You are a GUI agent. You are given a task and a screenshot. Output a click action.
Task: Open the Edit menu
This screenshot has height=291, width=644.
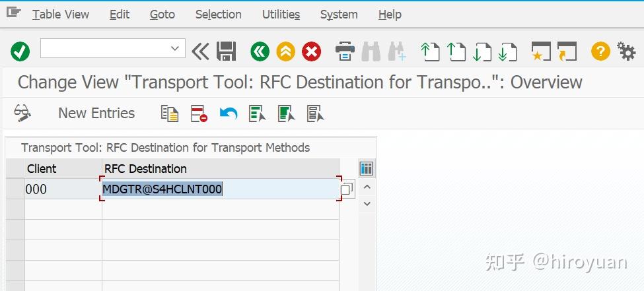tap(120, 15)
